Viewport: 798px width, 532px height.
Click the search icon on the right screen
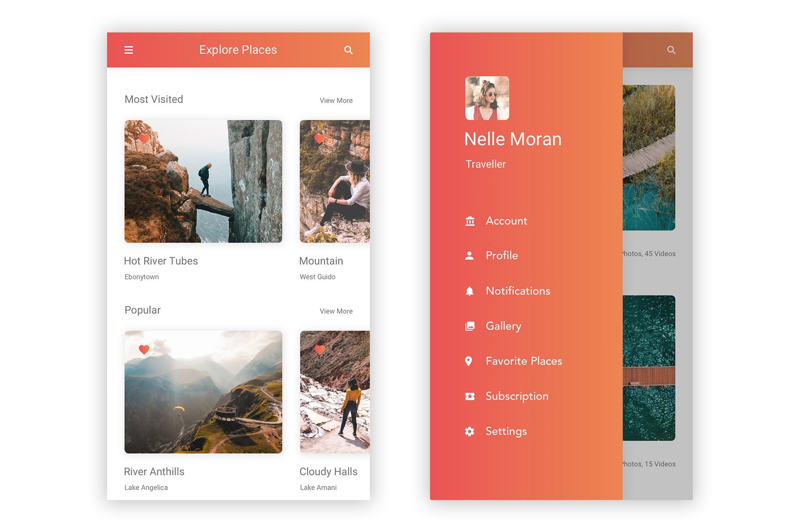pos(671,50)
